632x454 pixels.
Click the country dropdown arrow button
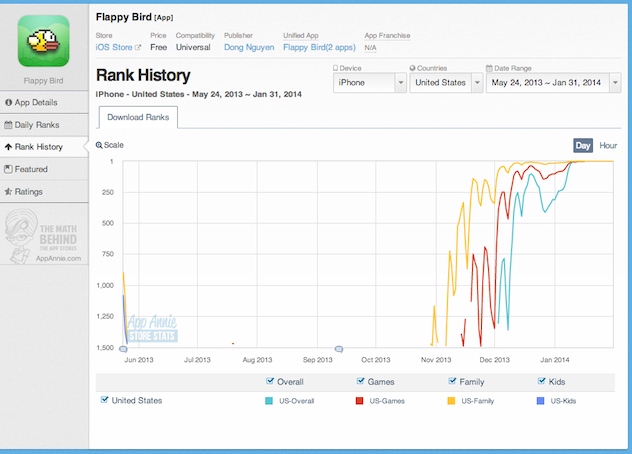477,83
